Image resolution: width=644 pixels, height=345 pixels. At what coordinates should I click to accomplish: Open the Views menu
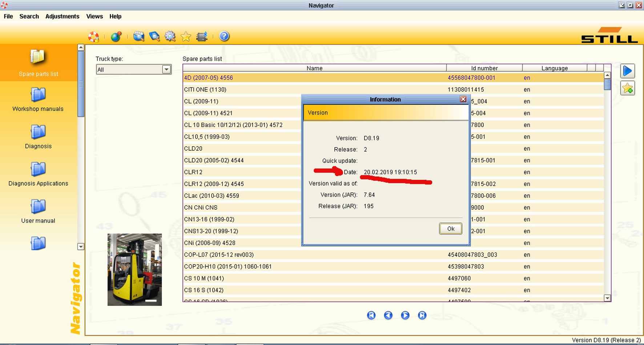[x=94, y=16]
